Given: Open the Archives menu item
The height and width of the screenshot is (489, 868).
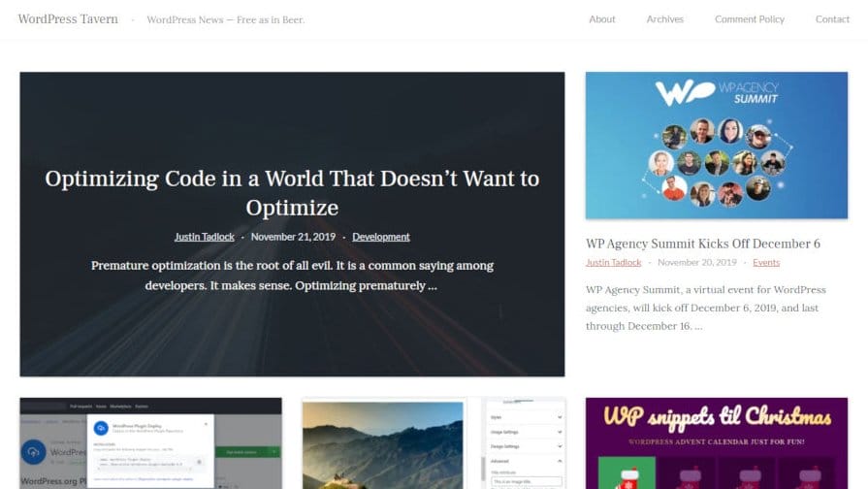Looking at the screenshot, I should [664, 19].
